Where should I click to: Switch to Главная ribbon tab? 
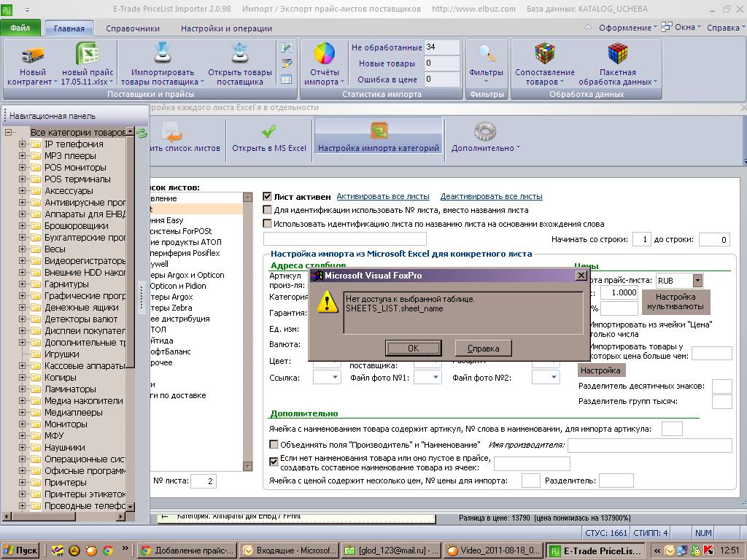click(69, 28)
